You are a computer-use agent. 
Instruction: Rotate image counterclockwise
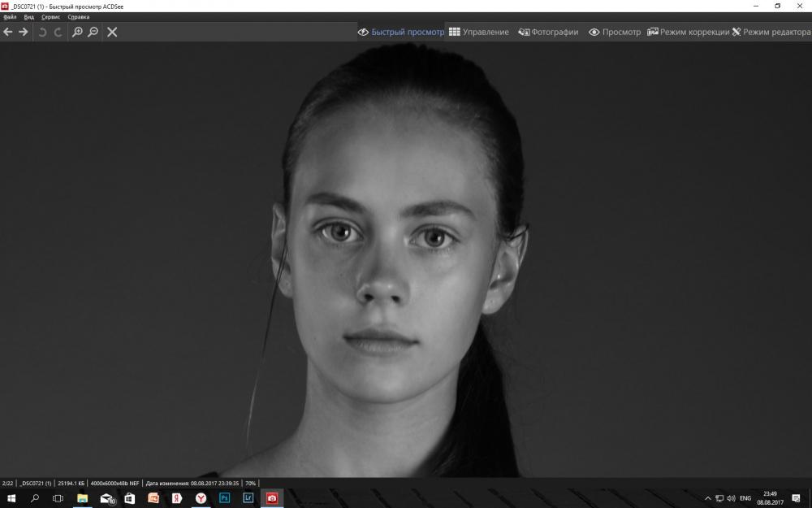(x=42, y=33)
